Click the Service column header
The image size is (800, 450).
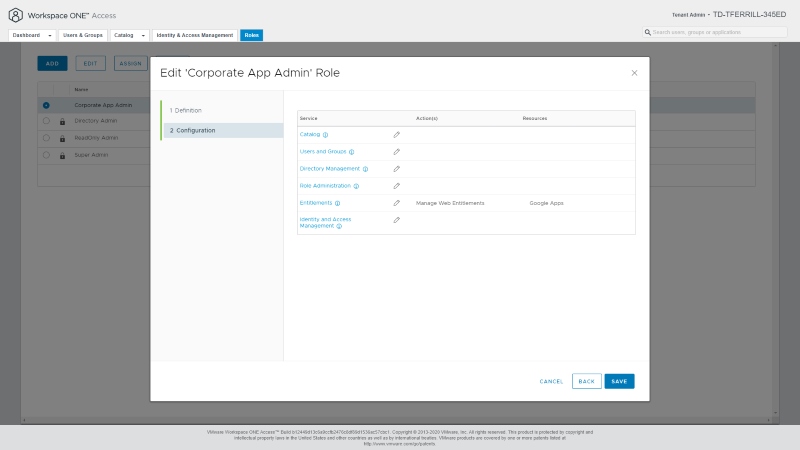pyautogui.click(x=308, y=118)
